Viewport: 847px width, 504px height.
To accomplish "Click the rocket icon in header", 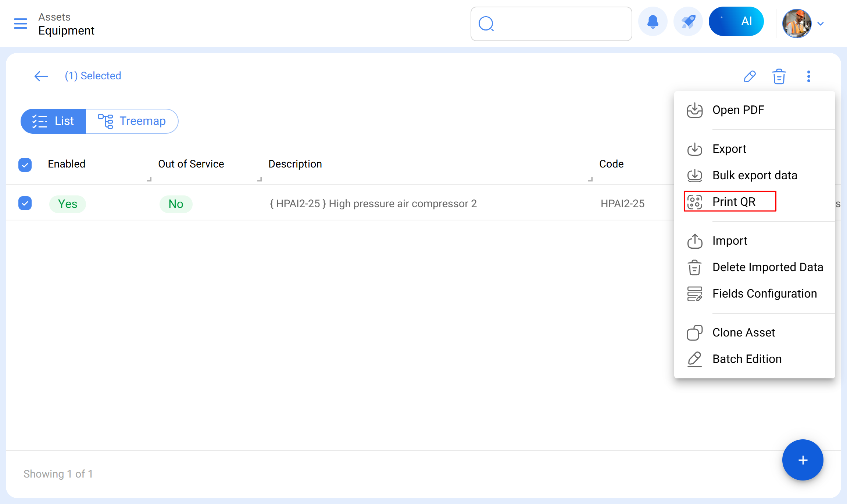I will pos(688,22).
